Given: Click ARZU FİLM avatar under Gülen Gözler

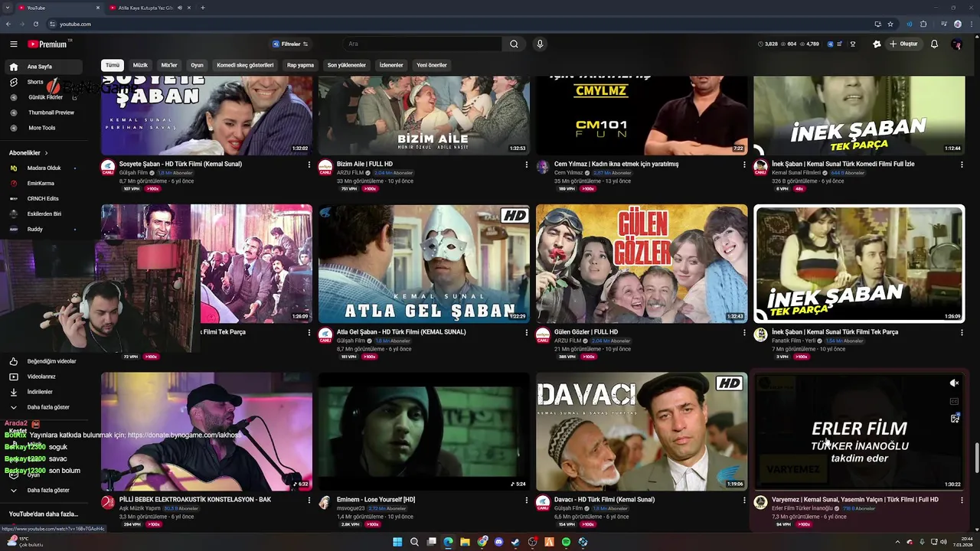Looking at the screenshot, I should (543, 335).
